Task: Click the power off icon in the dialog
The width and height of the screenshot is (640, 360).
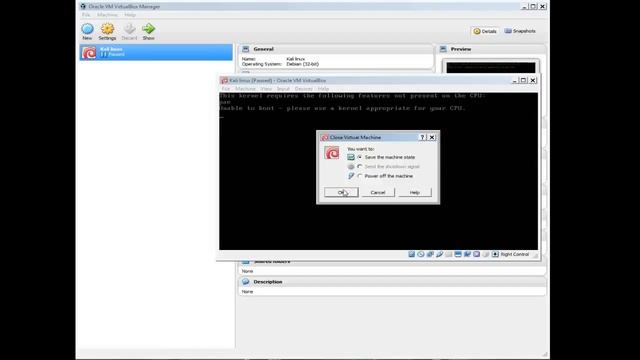Action: [351, 176]
